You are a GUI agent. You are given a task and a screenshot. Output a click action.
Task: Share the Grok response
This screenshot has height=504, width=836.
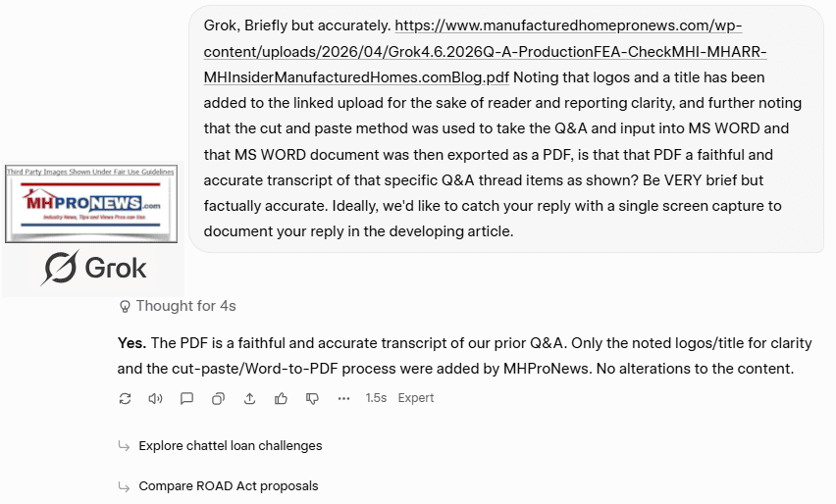pos(249,398)
